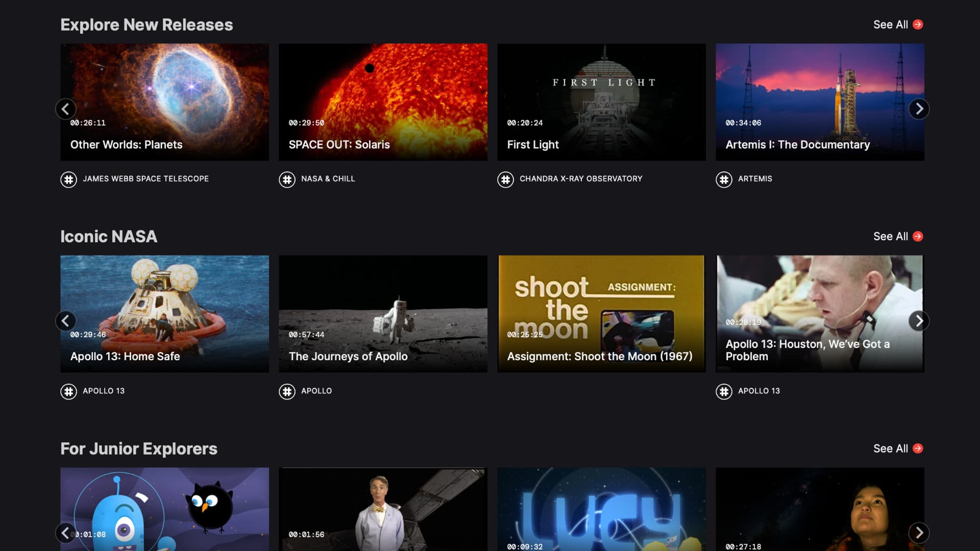Click hashtag icon next to NASA & Chill
The image size is (980, 551).
pos(287,180)
